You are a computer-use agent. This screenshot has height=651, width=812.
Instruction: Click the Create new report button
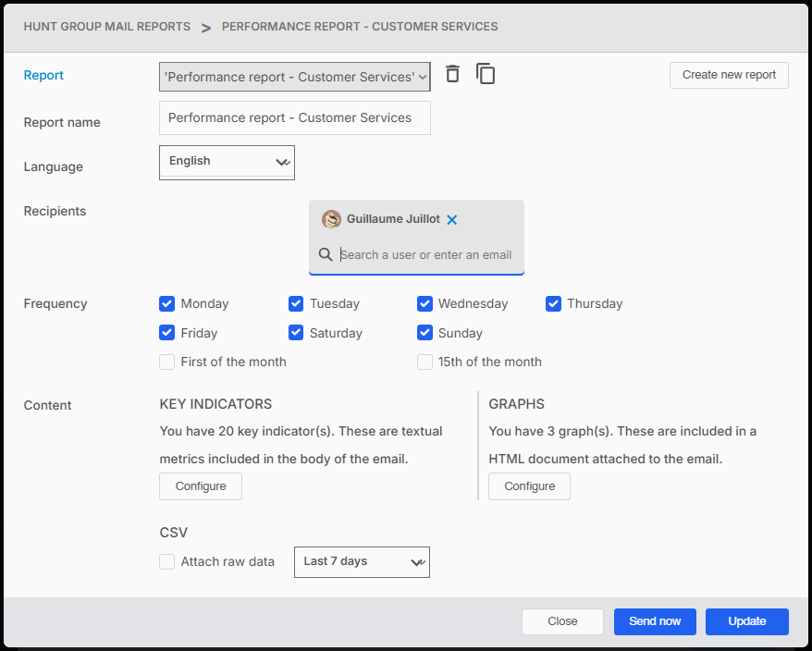[x=729, y=75]
